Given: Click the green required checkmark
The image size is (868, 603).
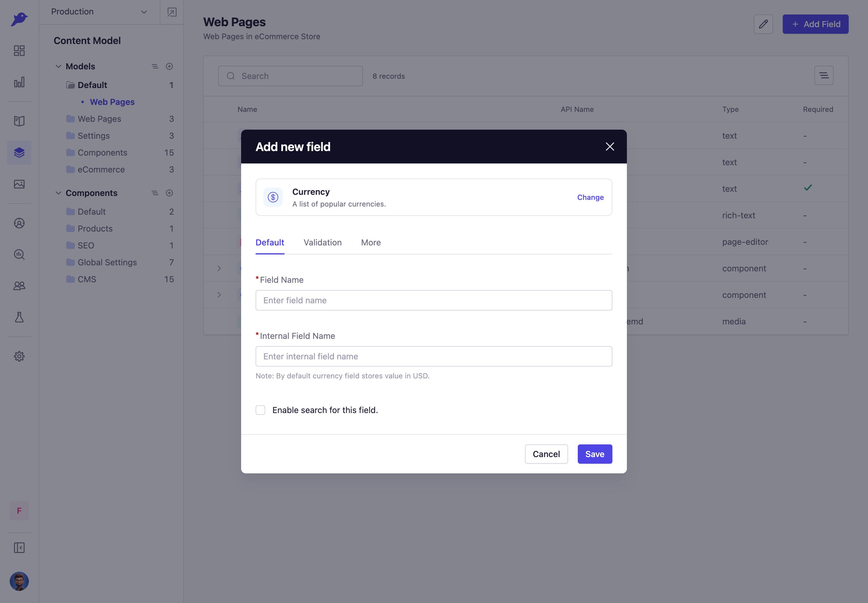Looking at the screenshot, I should [808, 188].
